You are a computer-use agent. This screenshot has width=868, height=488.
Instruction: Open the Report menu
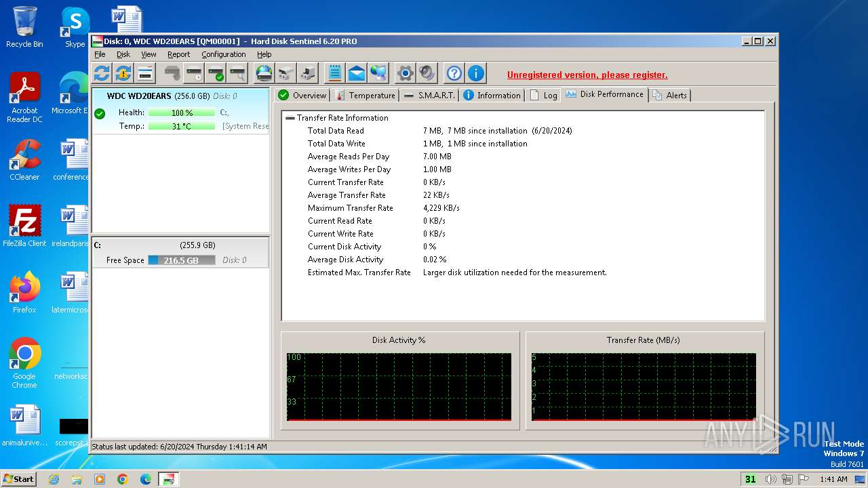coord(179,54)
